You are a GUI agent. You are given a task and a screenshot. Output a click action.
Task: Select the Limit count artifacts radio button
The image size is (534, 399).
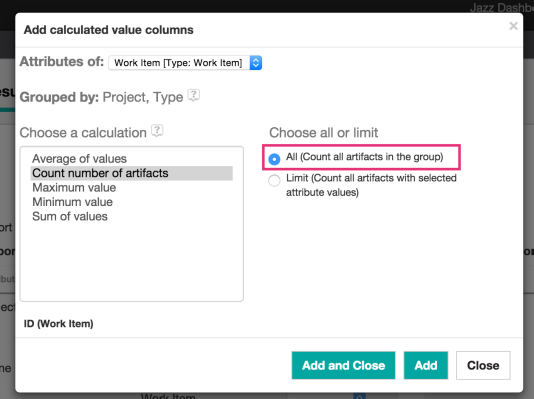point(274,180)
